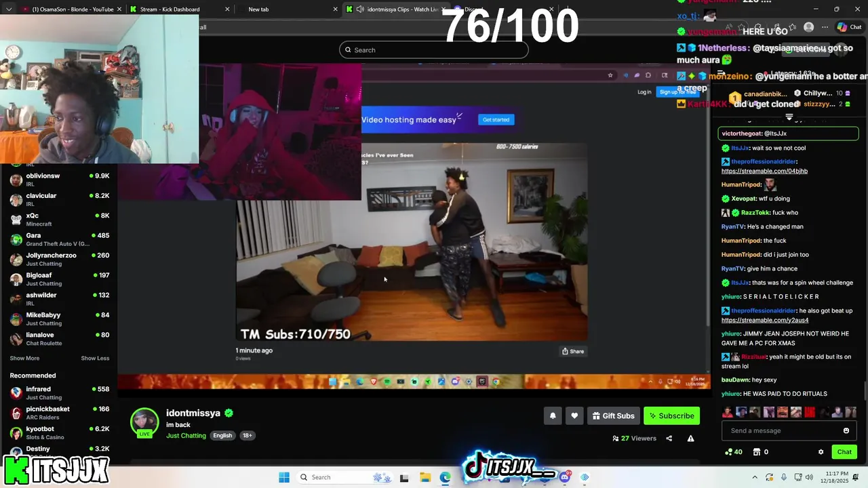The image size is (868, 488).
Task: Select Jollyrancherzoo in the sidebar
Action: (60, 259)
